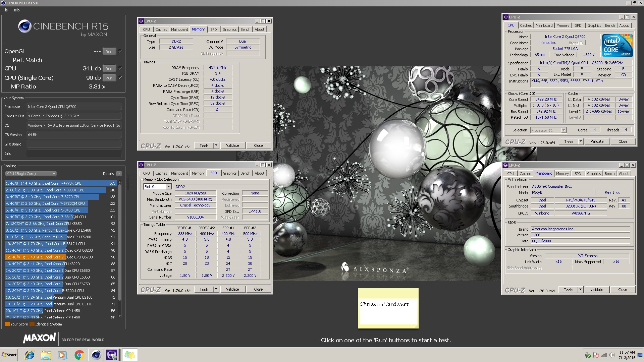Click the Safely Remove Hardware tray icon
The width and height of the screenshot is (644, 362).
coord(588,355)
